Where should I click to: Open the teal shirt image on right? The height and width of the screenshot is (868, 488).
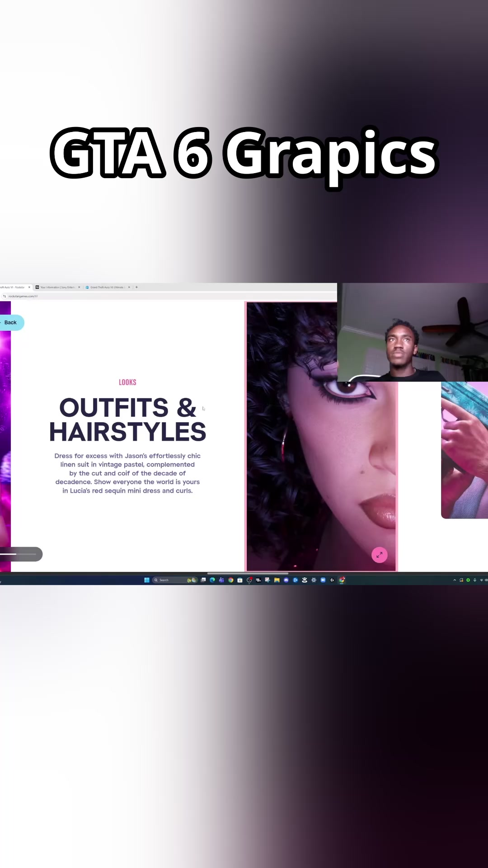coord(465,450)
